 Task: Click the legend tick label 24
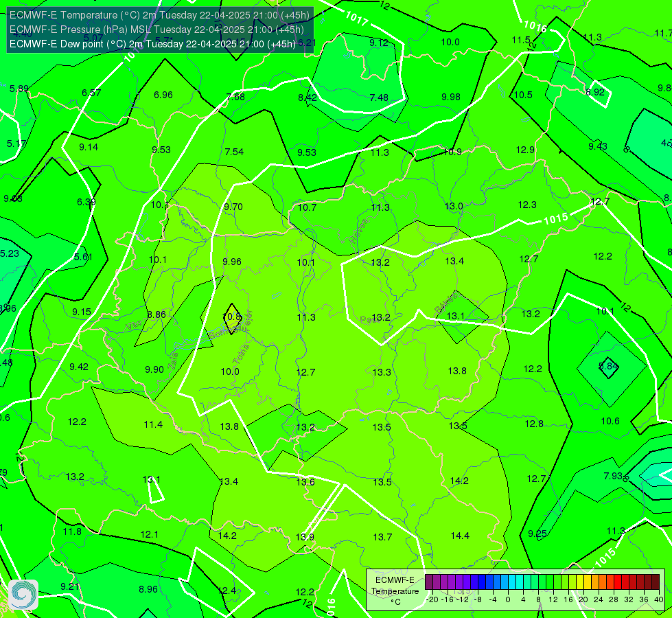[x=599, y=599]
